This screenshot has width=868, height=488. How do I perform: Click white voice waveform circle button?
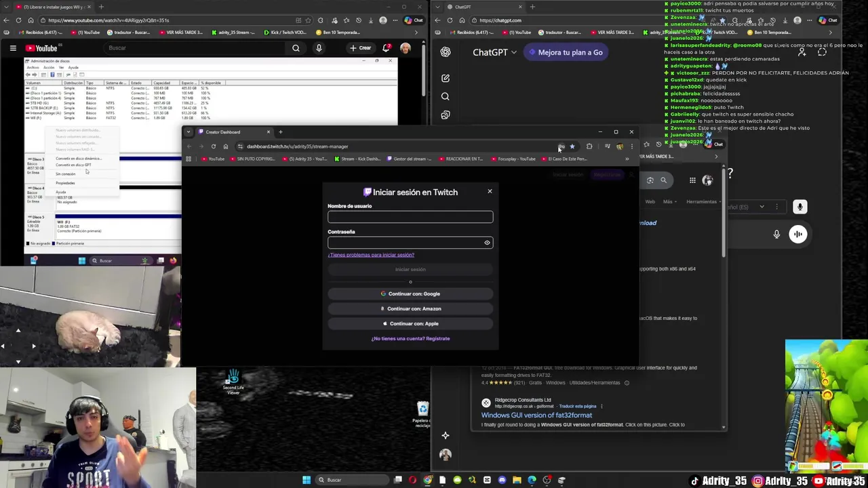click(797, 234)
